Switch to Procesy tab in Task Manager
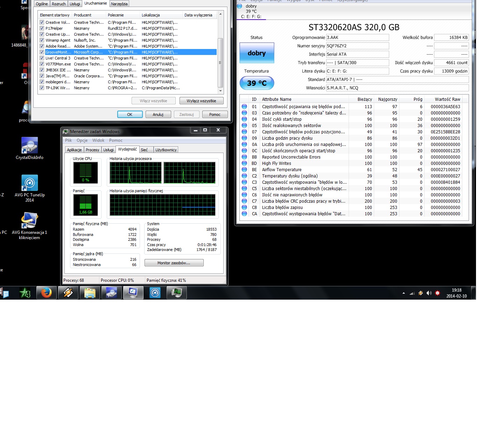 92,150
